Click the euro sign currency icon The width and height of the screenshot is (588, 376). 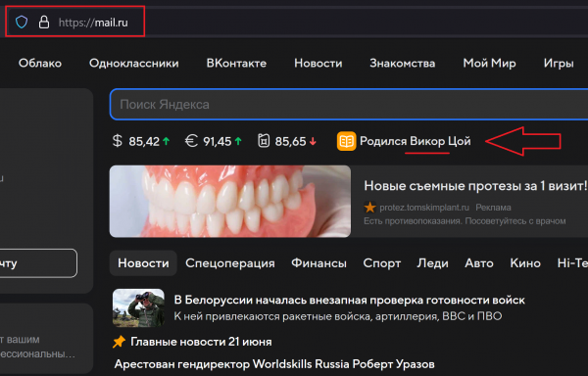click(x=191, y=141)
